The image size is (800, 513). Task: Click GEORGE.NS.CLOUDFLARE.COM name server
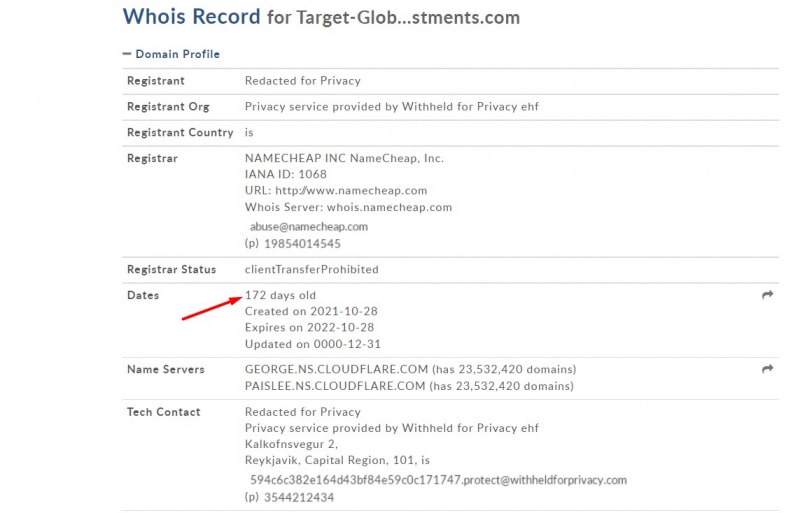pyautogui.click(x=336, y=370)
